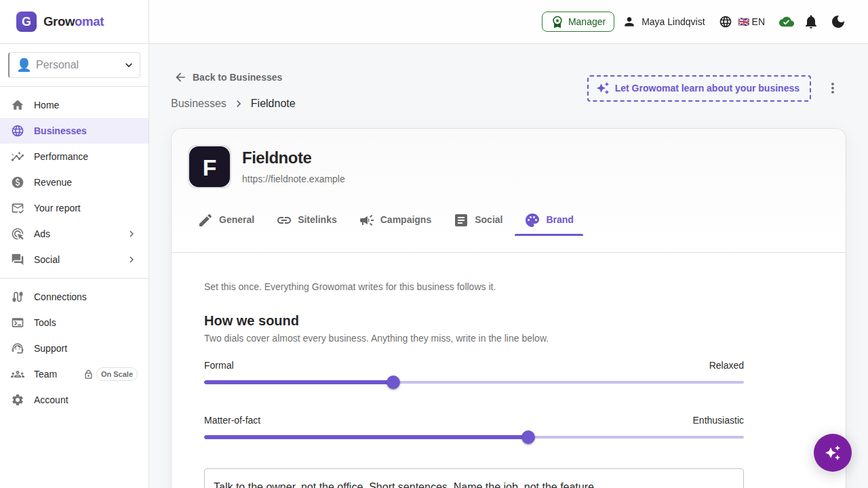Open the floating AI sparkle assistant button

[833, 453]
